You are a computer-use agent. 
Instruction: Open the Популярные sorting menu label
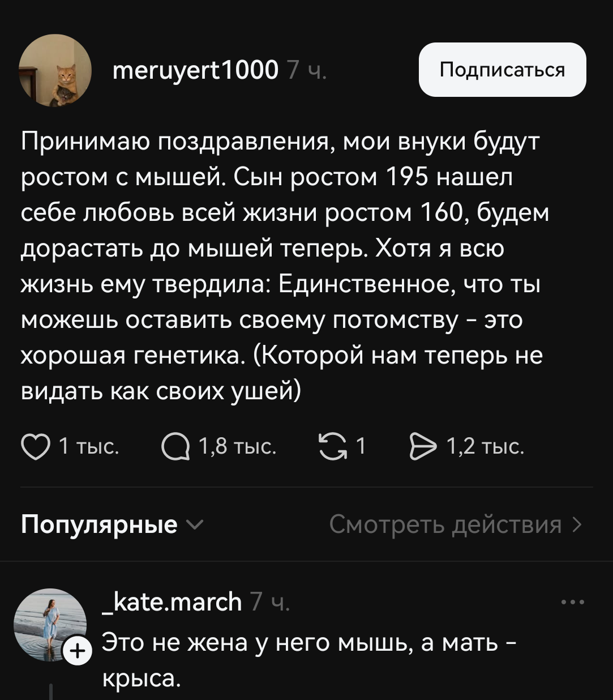click(99, 525)
